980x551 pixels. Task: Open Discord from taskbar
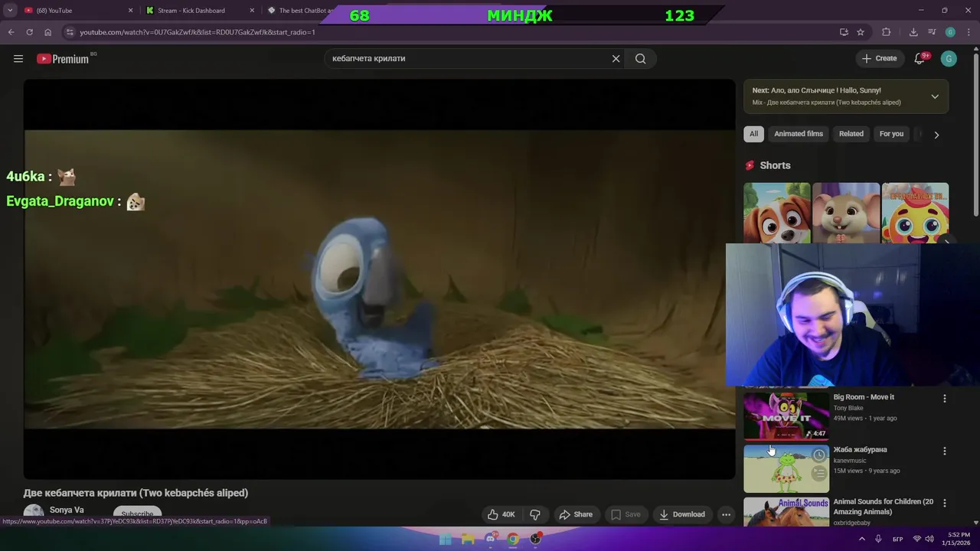[491, 539]
